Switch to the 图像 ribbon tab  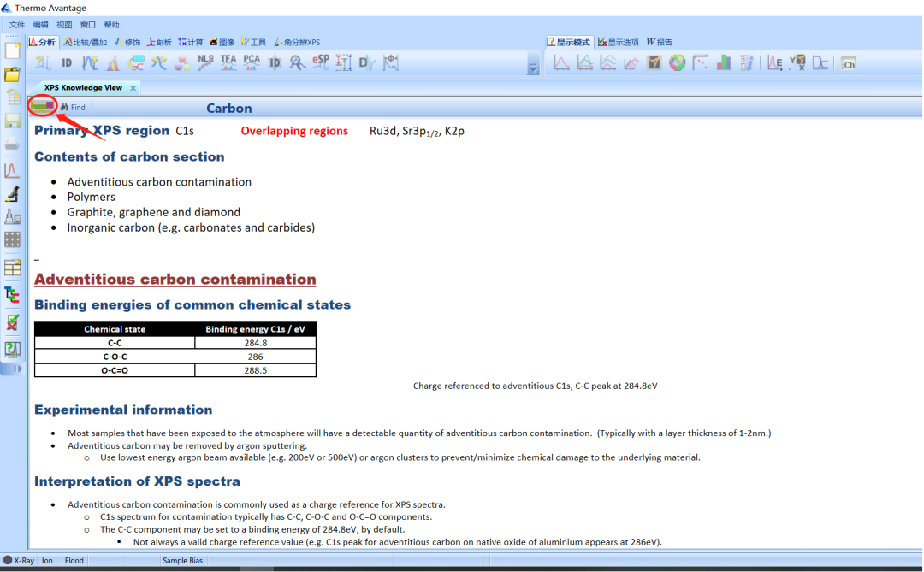[x=222, y=43]
